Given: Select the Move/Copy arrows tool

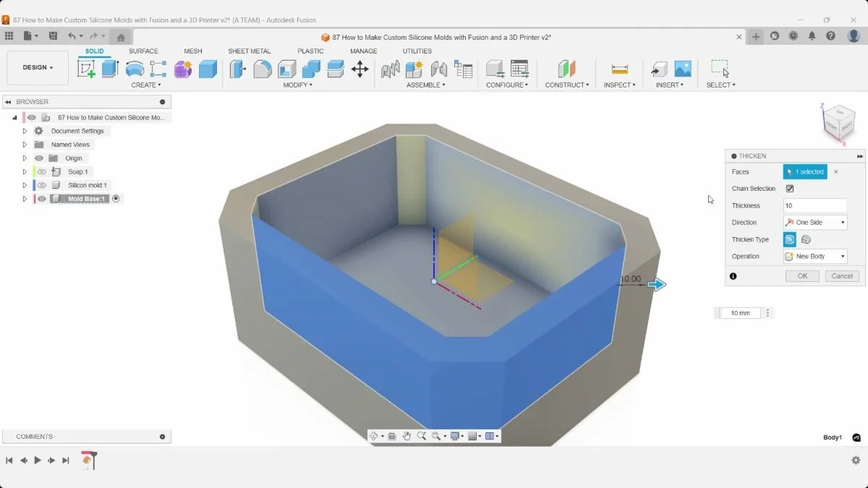Looking at the screenshot, I should [359, 69].
